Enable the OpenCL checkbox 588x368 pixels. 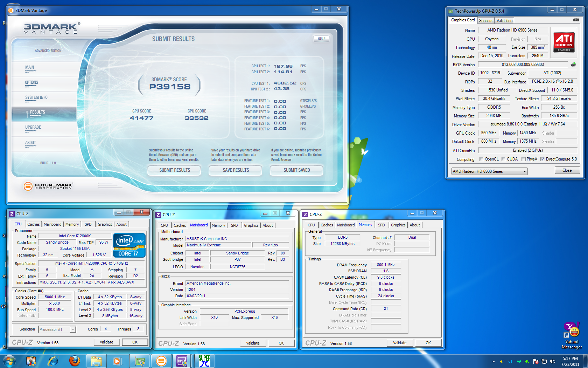pos(482,159)
